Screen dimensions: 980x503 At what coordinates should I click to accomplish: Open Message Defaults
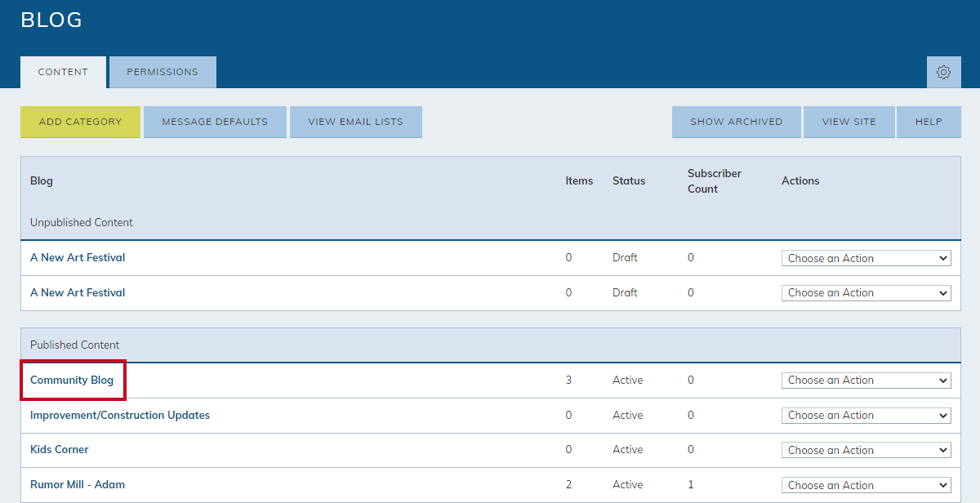coord(215,122)
